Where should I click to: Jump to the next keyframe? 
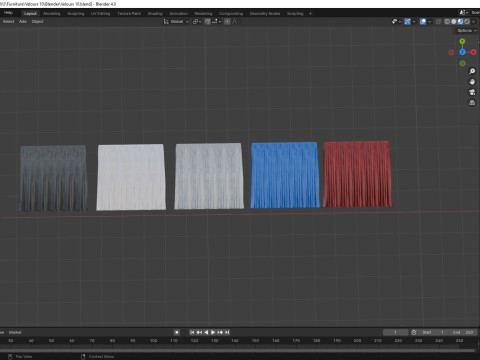coord(220,332)
